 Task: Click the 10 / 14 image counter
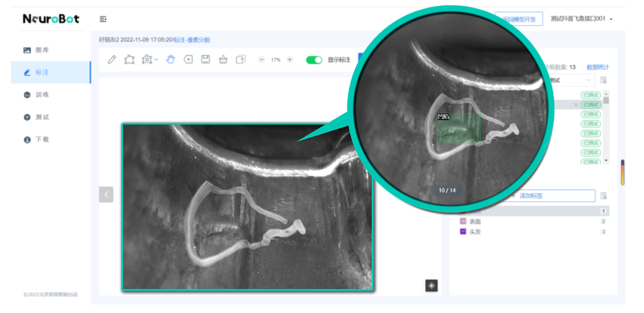coord(447,190)
